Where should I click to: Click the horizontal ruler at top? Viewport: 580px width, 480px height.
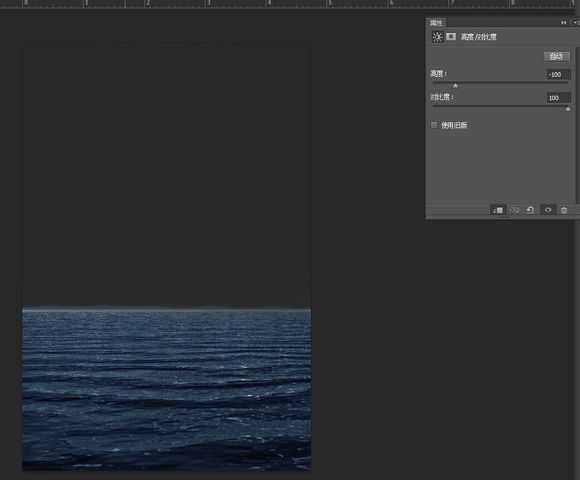(290, 4)
